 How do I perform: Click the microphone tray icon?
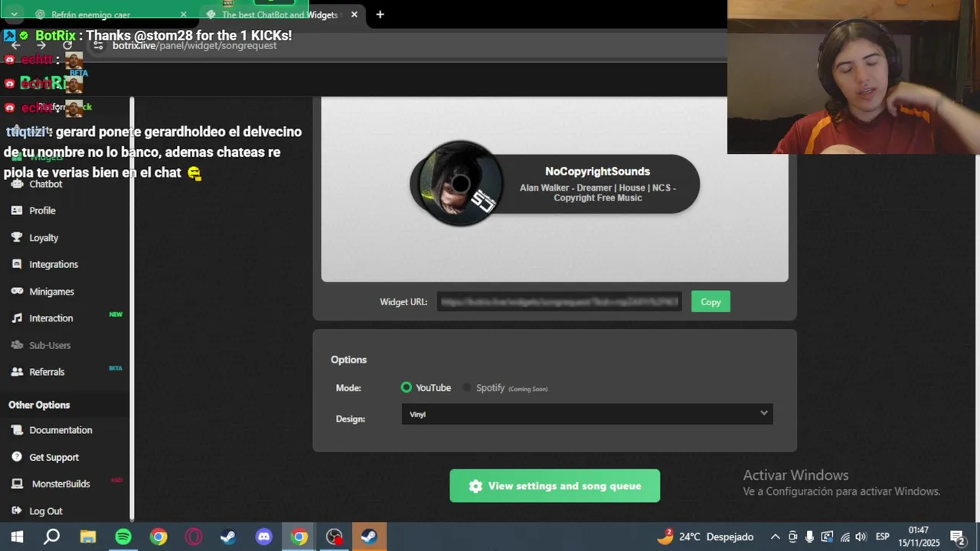pyautogui.click(x=809, y=537)
